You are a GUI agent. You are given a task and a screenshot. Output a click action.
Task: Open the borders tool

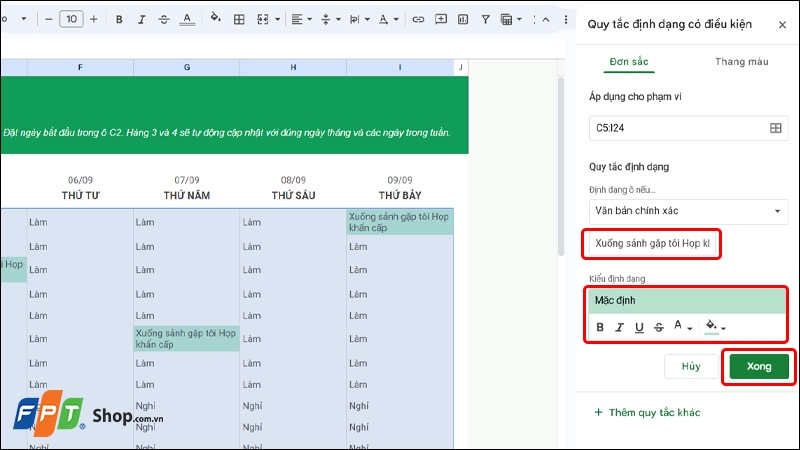coord(239,19)
